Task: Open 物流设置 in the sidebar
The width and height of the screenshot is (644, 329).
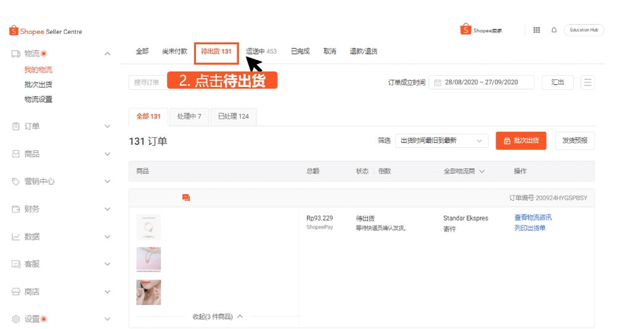Action: [x=38, y=99]
